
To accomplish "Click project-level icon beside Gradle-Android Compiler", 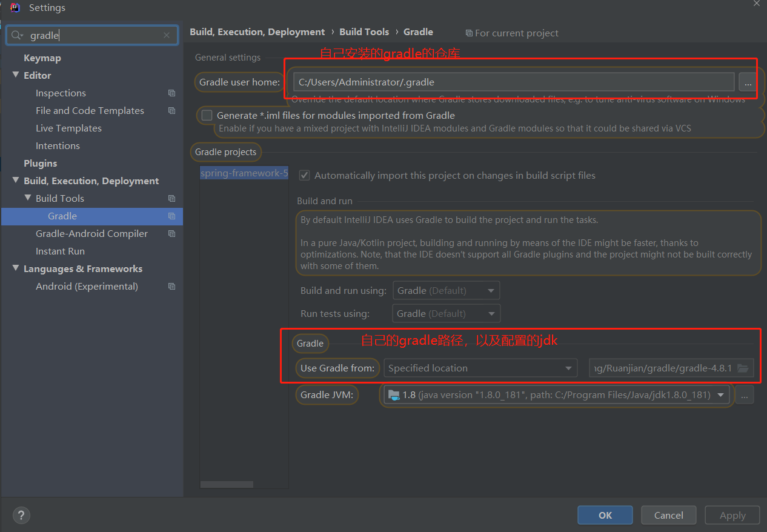I will pos(172,234).
